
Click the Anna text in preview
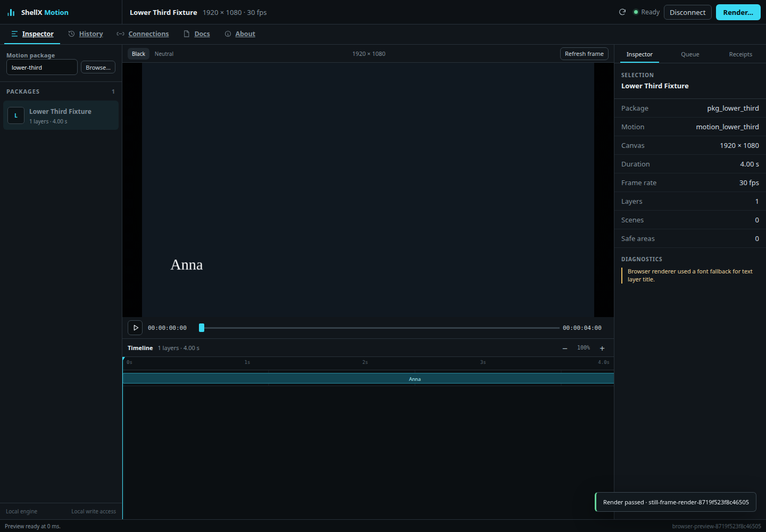187,264
